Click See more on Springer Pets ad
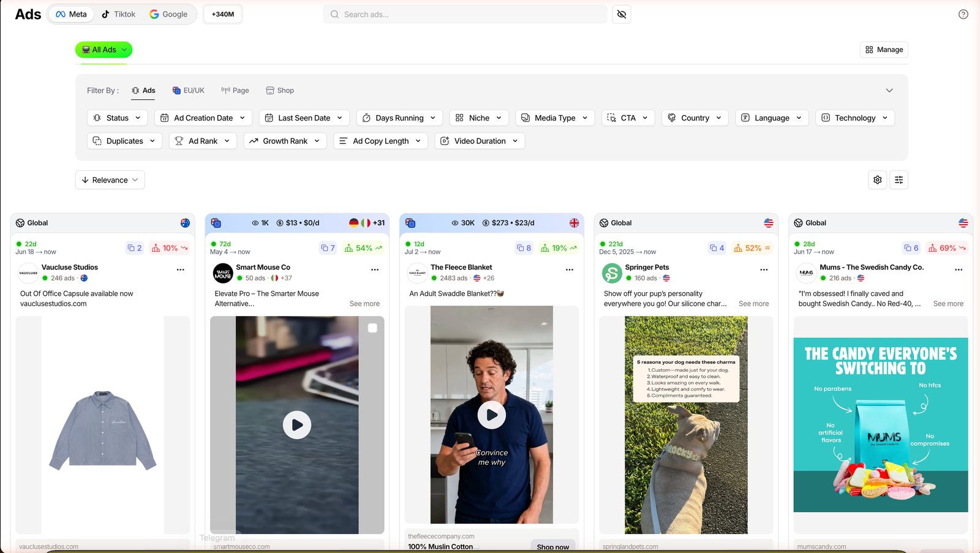 [753, 304]
